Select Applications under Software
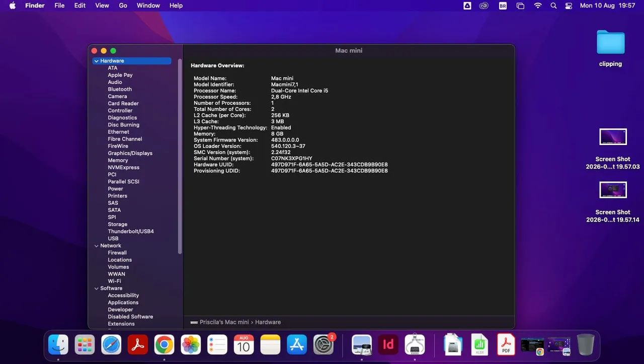 click(123, 303)
